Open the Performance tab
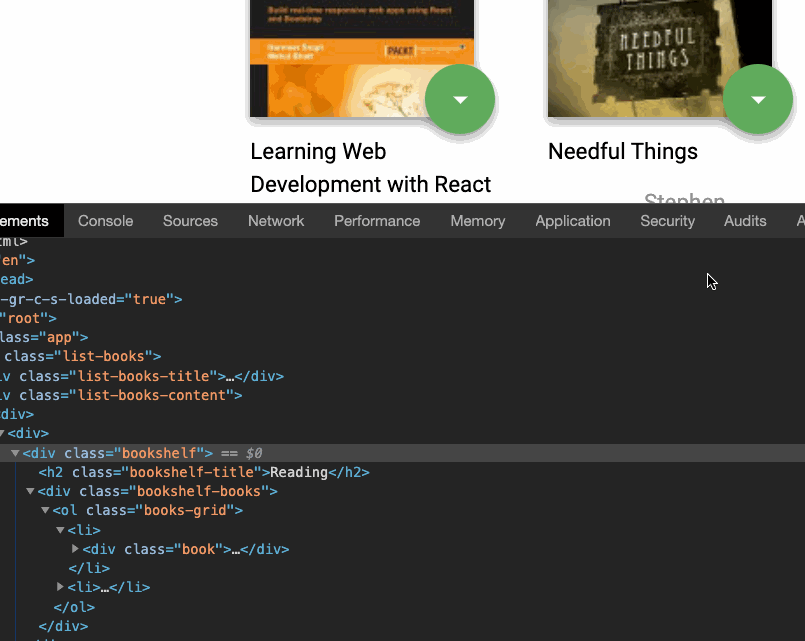805x641 pixels. click(x=377, y=221)
